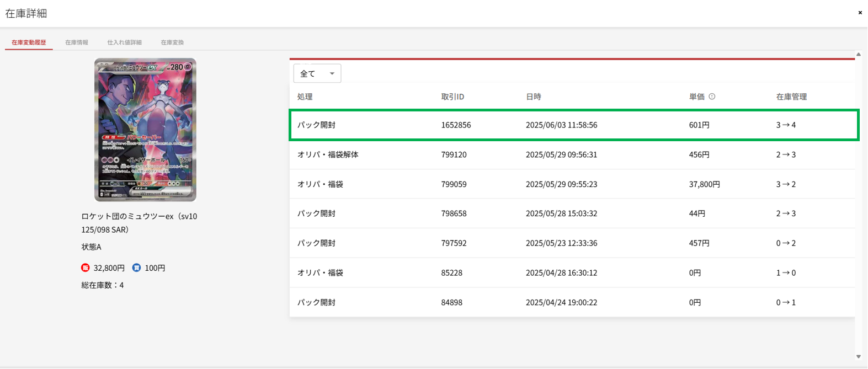
Task: Open the 仕入れ値詳細 tab
Action: (124, 42)
